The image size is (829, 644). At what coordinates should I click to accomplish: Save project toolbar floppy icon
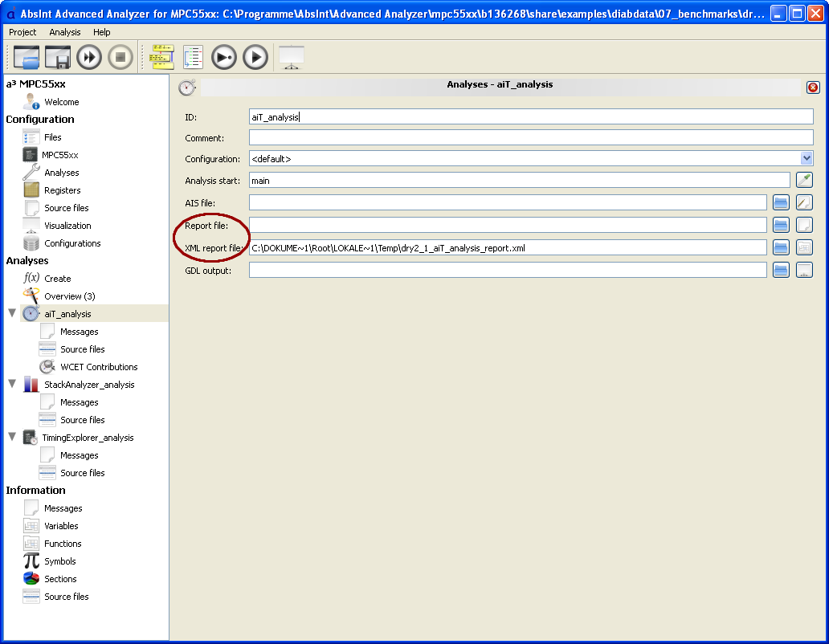pos(58,56)
